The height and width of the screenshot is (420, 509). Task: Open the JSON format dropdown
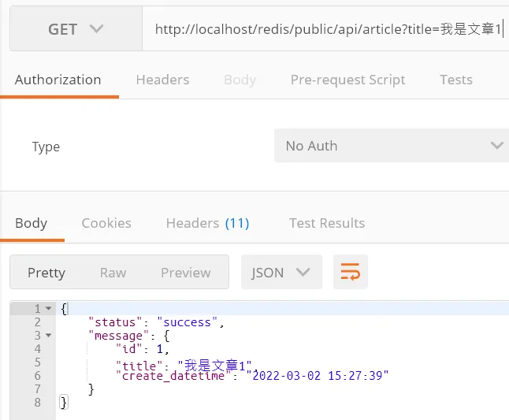281,273
